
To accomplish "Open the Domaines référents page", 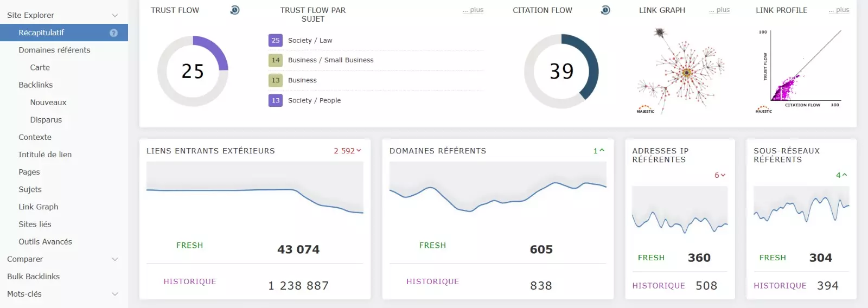I will point(54,50).
